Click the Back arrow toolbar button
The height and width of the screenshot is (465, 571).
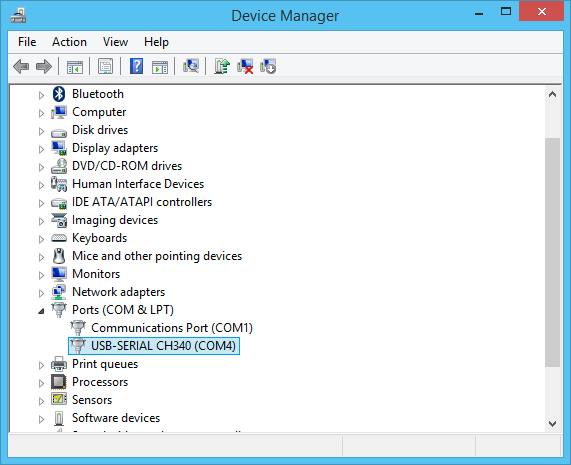pyautogui.click(x=21, y=67)
